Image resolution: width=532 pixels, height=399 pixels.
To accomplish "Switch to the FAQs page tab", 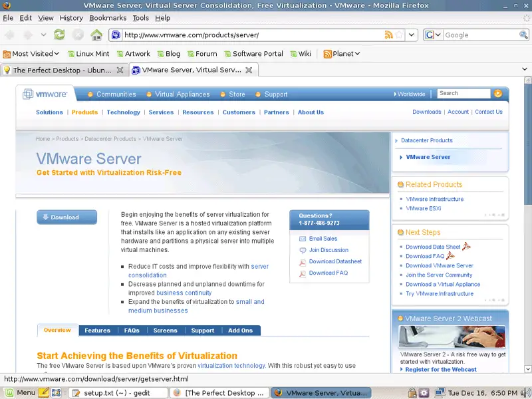I will click(132, 331).
